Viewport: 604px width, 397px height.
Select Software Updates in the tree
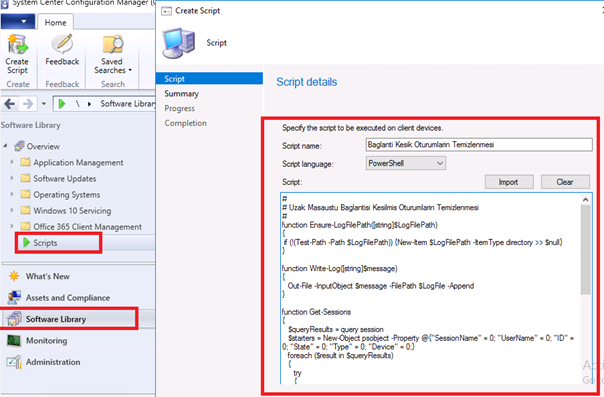(65, 178)
